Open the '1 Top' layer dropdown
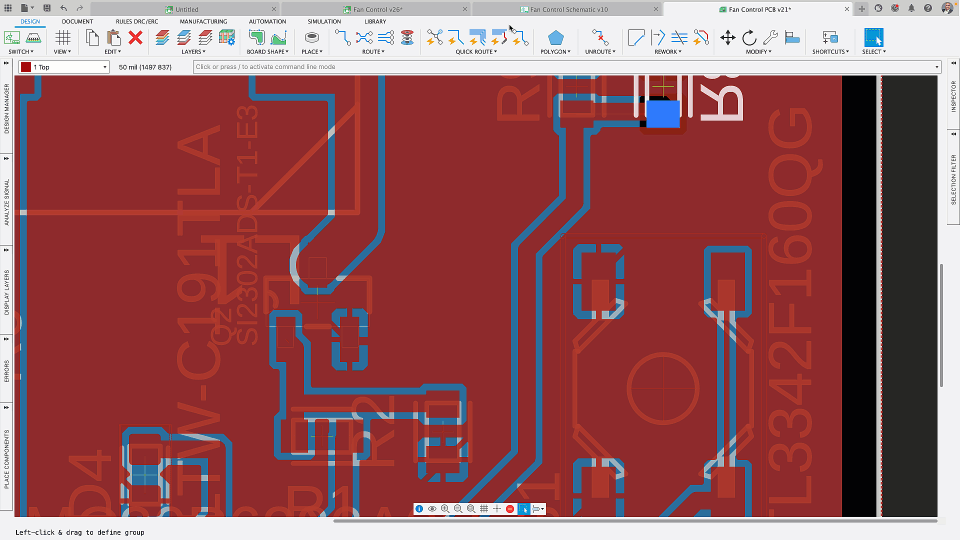 (62, 67)
